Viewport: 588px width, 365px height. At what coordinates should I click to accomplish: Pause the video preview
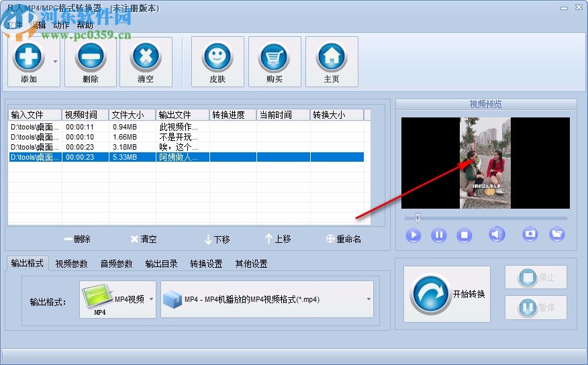point(439,235)
